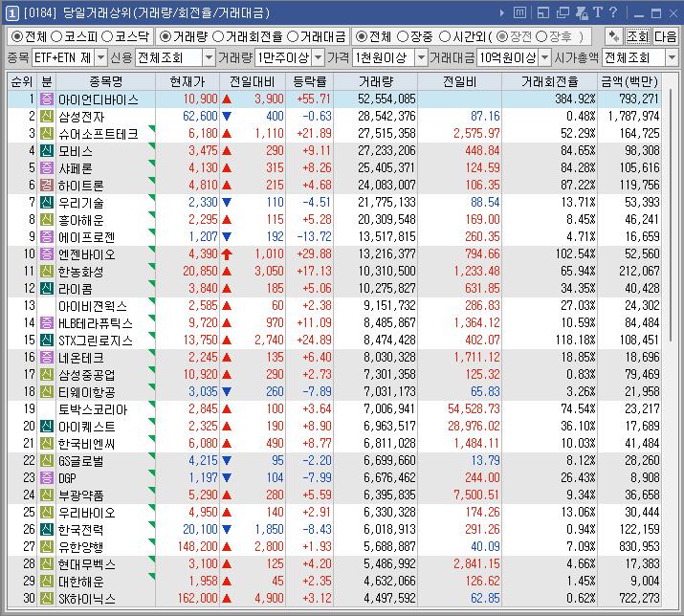Toggle the pin lock icon in title bar
684x616 pixels.
click(582, 13)
